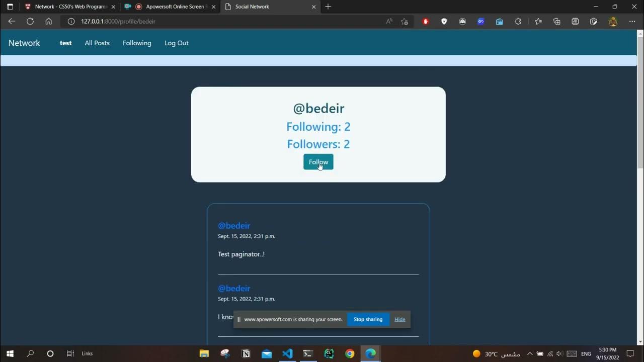Add this page to favorites star icon
Viewport: 644px width, 362px height.
click(405, 22)
